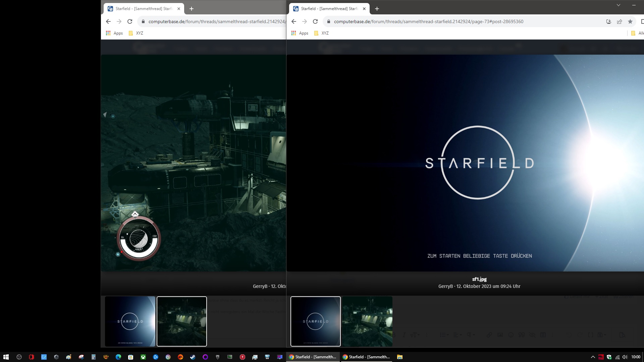Screen dimensions: 644x362
Task: Open new tab in right browser window
Action: click(x=377, y=9)
